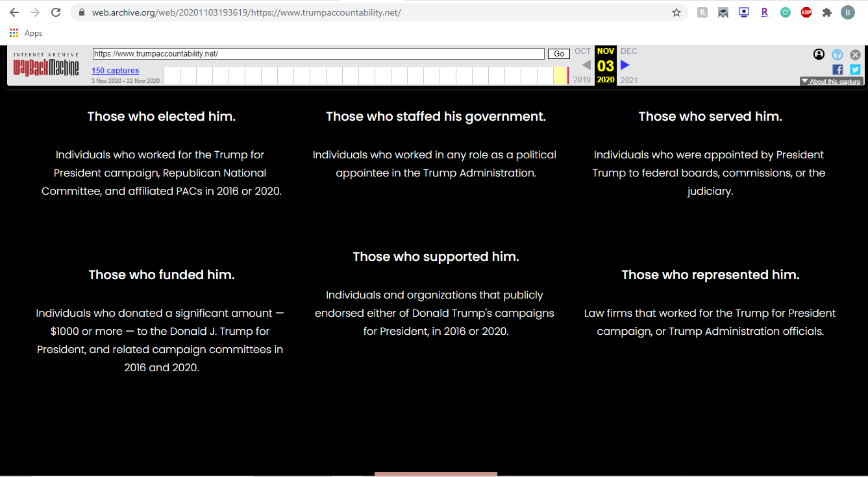Jump to the 2019 year captures
Image resolution: width=868 pixels, height=477 pixels.
pyautogui.click(x=582, y=80)
